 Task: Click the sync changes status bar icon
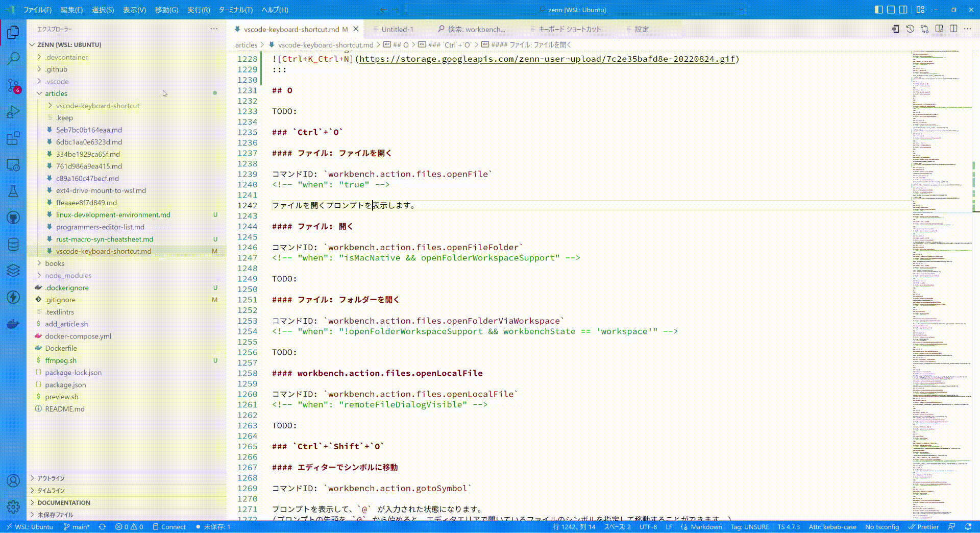click(103, 527)
